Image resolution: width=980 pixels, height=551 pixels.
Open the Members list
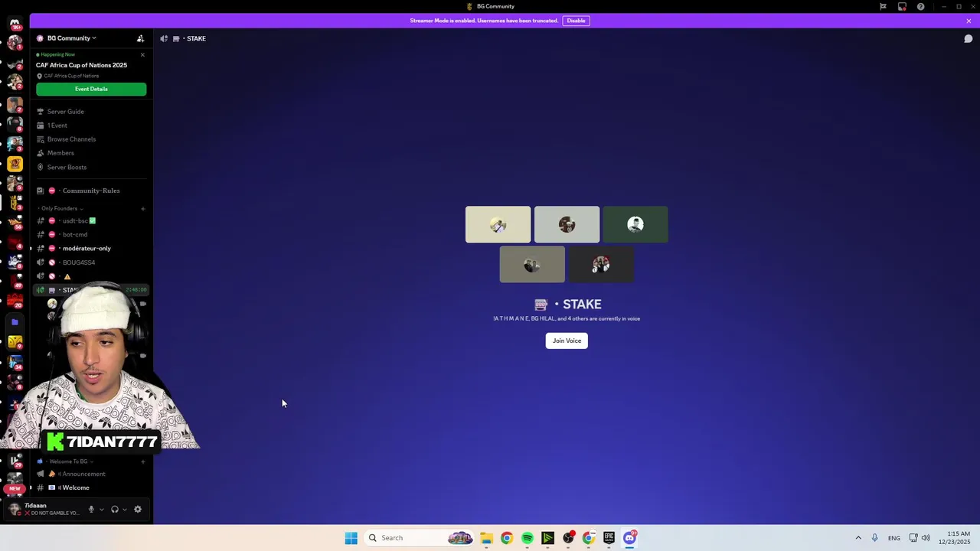[91, 153]
